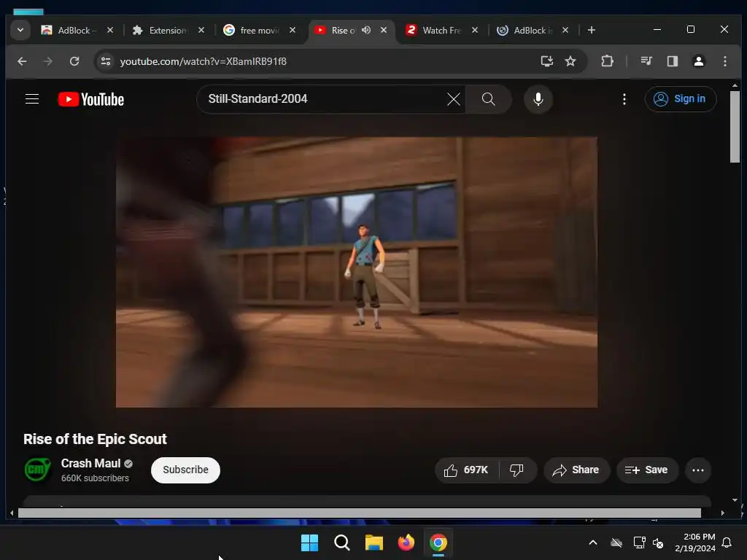Open Crash Maul channel name link
This screenshot has width=747, height=560.
click(90, 463)
